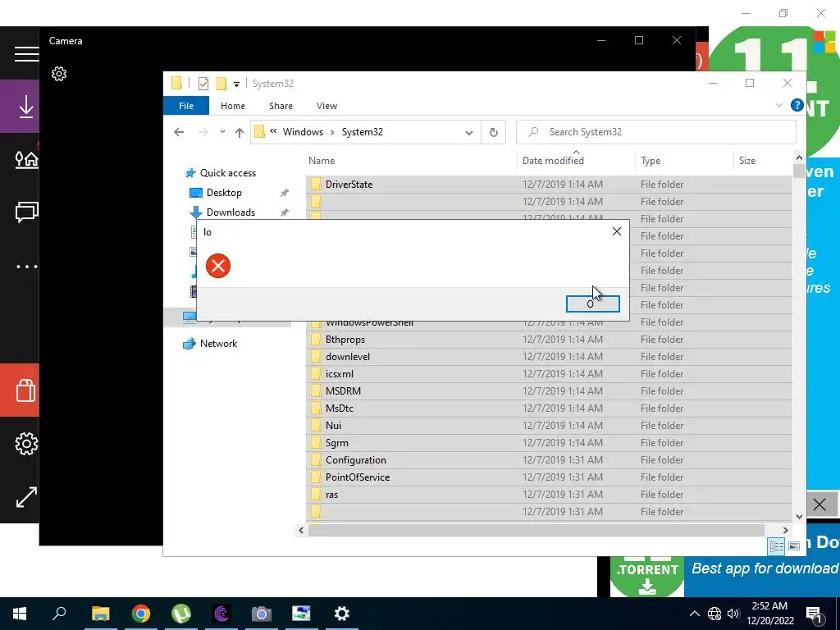The height and width of the screenshot is (630, 840).
Task: Open the Share ribbon tab
Action: point(281,106)
